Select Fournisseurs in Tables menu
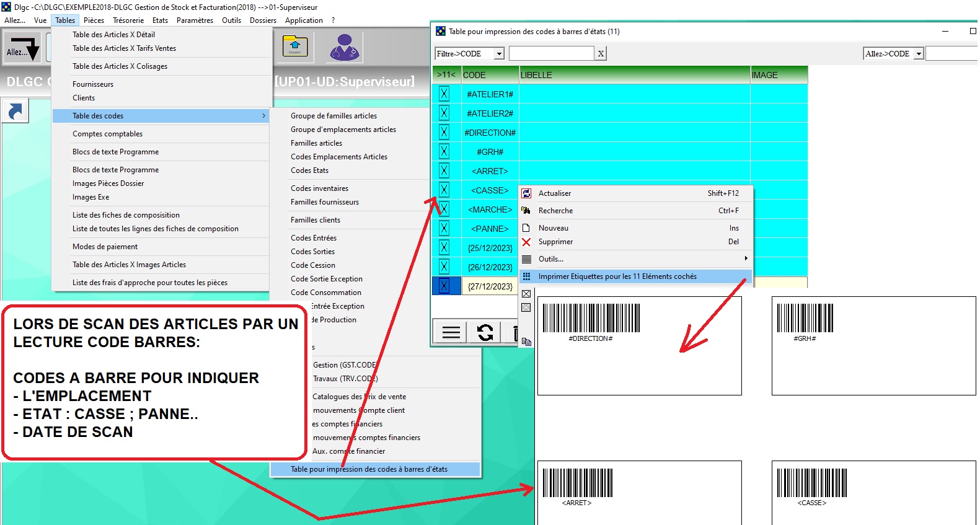Image resolution: width=980 pixels, height=525 pixels. [93, 84]
